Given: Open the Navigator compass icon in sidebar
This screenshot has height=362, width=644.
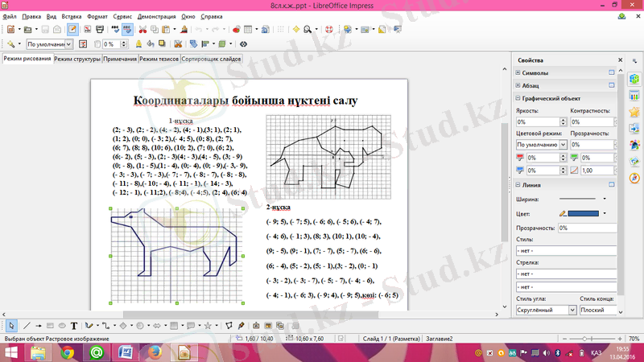Looking at the screenshot, I should tap(634, 177).
